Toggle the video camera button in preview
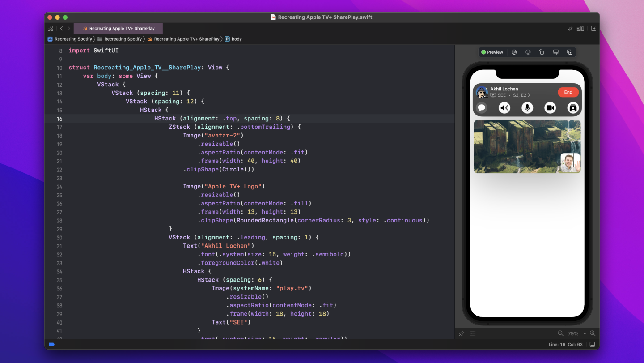The height and width of the screenshot is (363, 644). pos(550,107)
